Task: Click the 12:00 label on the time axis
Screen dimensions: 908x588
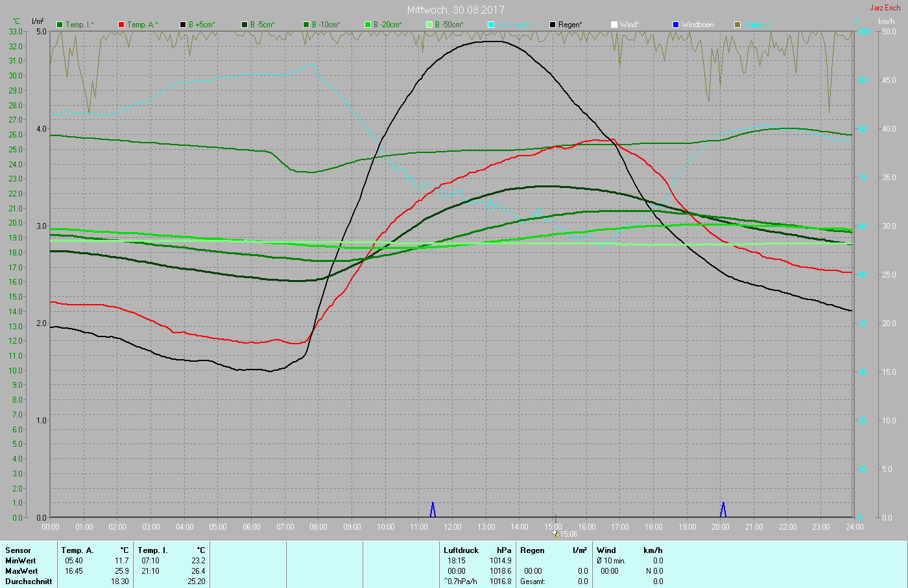Action: pos(453,527)
